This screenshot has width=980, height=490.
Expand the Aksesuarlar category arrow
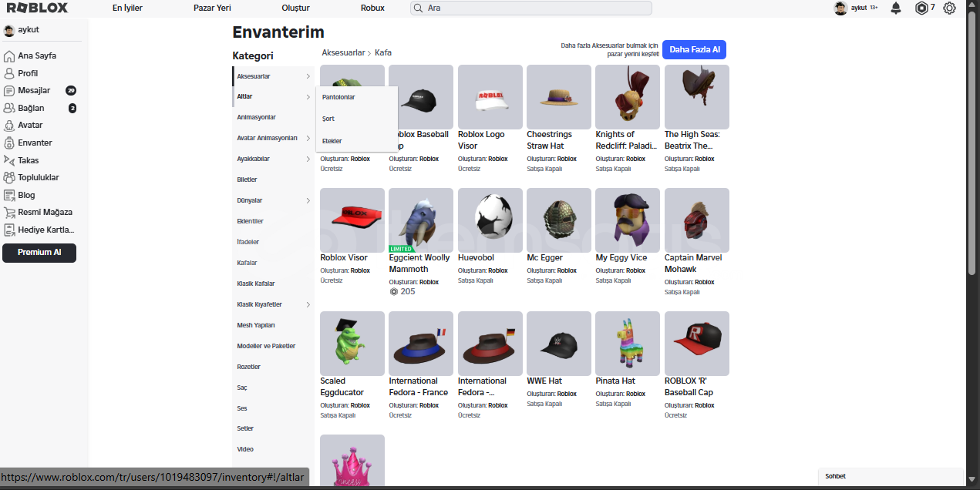pyautogui.click(x=308, y=76)
